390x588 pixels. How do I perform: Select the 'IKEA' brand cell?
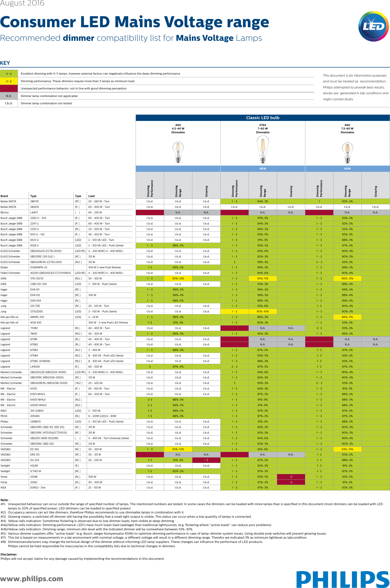[3, 487]
